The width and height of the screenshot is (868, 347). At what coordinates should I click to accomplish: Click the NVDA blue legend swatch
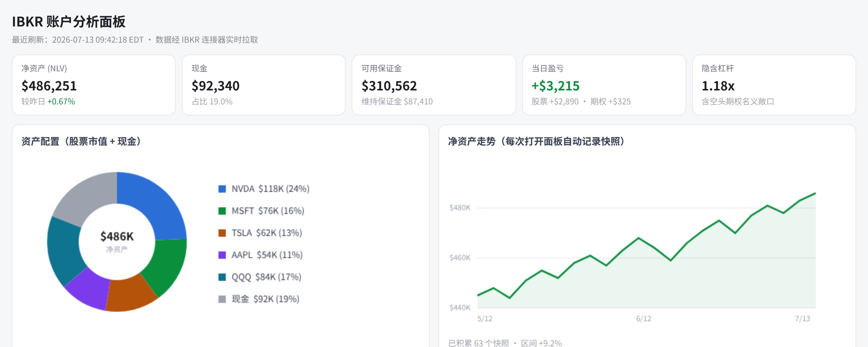222,189
